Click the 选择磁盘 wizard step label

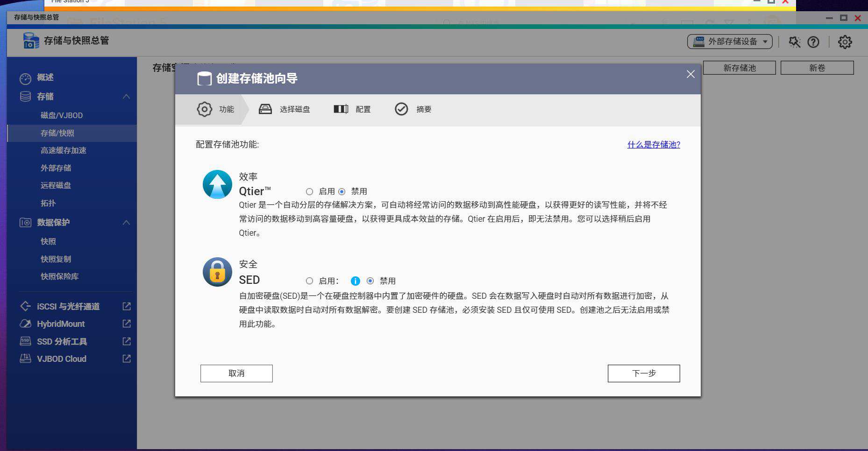[295, 109]
